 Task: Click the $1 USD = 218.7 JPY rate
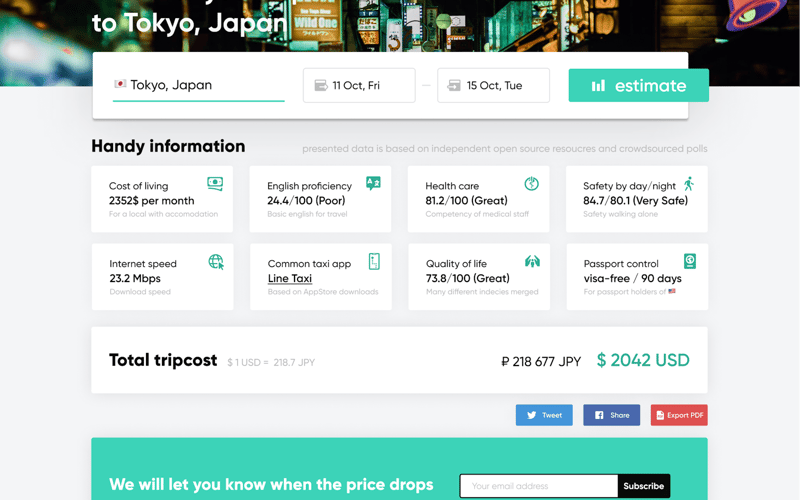pyautogui.click(x=271, y=362)
